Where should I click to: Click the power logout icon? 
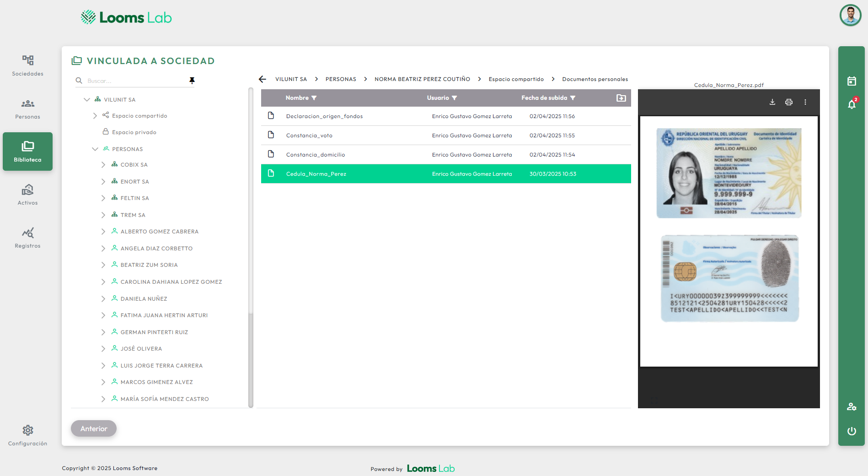851,431
